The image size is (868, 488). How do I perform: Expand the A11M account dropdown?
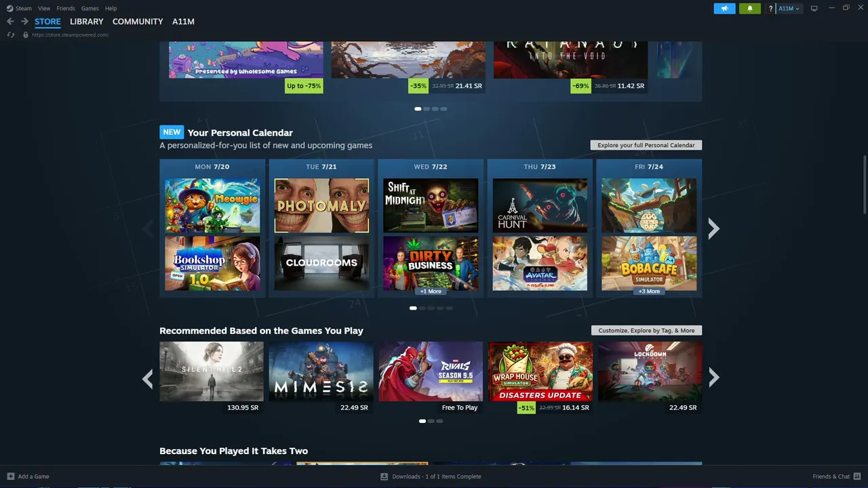(x=789, y=8)
